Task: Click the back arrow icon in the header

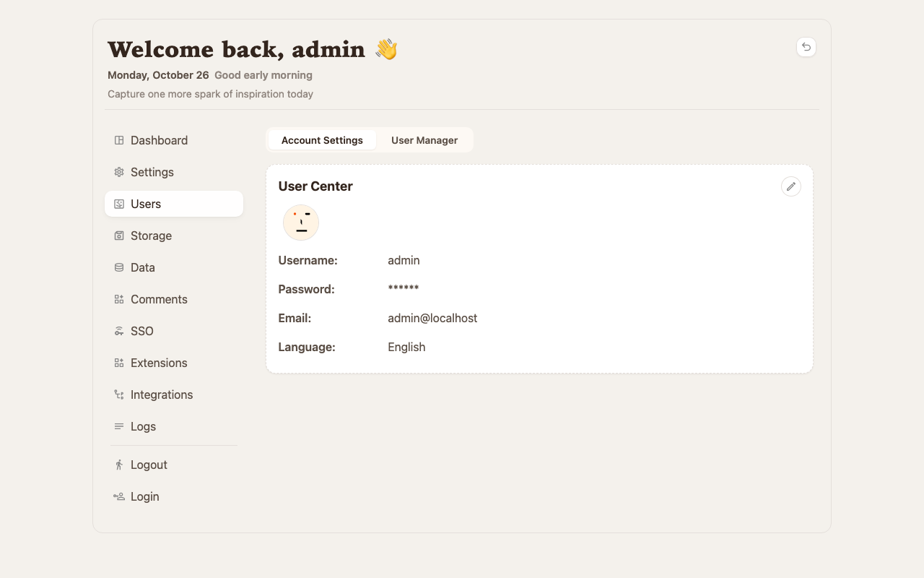Action: coord(806,47)
